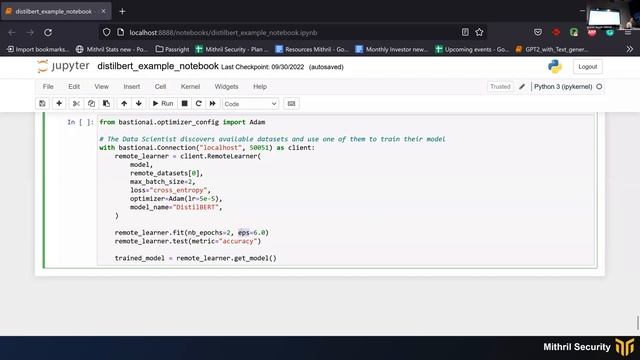This screenshot has width=640, height=360.
Task: Click browser forward arrow
Action: 30,32
